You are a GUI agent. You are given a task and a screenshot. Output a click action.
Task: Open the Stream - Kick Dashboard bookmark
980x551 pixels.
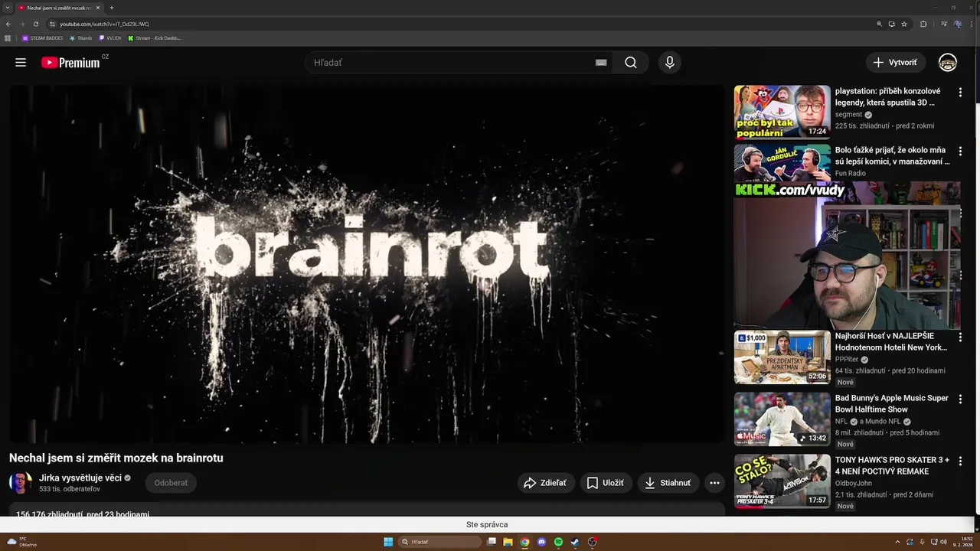pyautogui.click(x=154, y=37)
